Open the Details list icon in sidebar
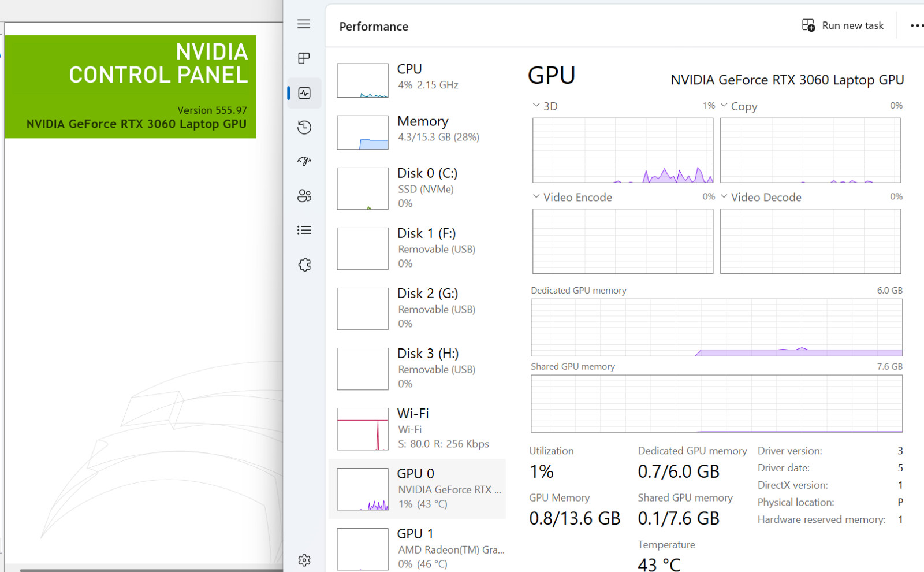Screen dimensions: 924x572 (x=304, y=230)
